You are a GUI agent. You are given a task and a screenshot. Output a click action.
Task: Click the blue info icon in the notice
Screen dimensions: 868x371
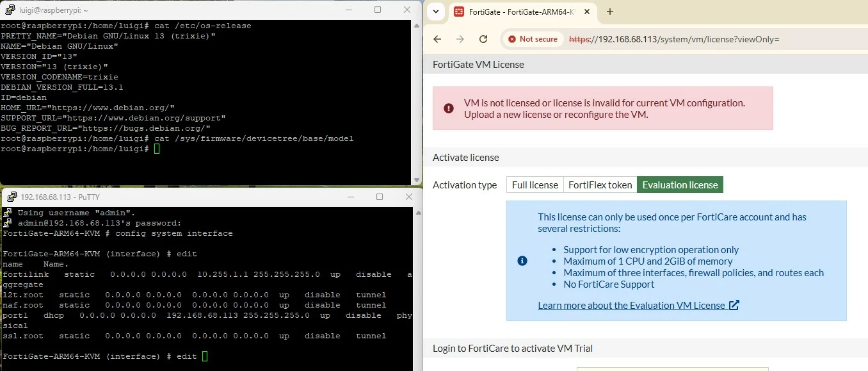tap(522, 261)
